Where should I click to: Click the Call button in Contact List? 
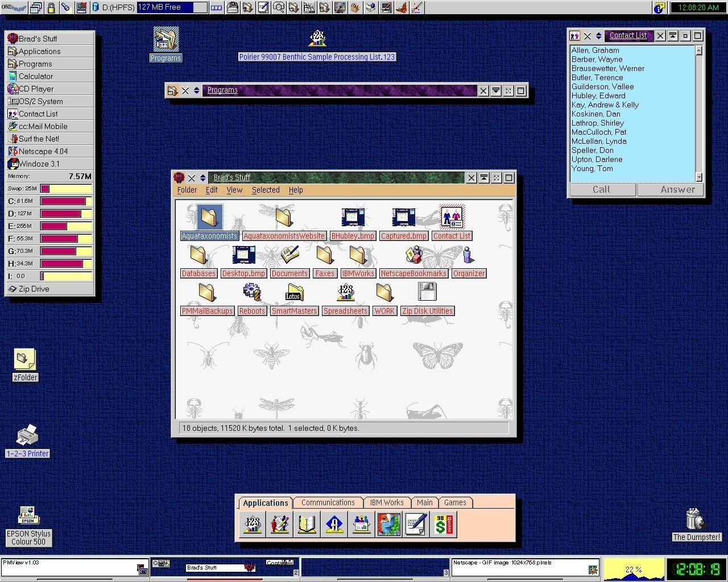point(602,189)
